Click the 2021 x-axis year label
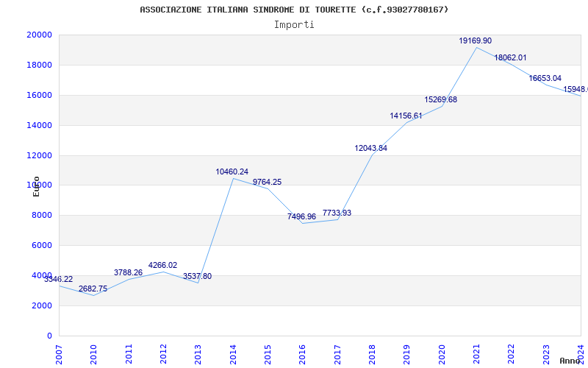Viewport: 588px width, 368px height. pyautogui.click(x=476, y=354)
